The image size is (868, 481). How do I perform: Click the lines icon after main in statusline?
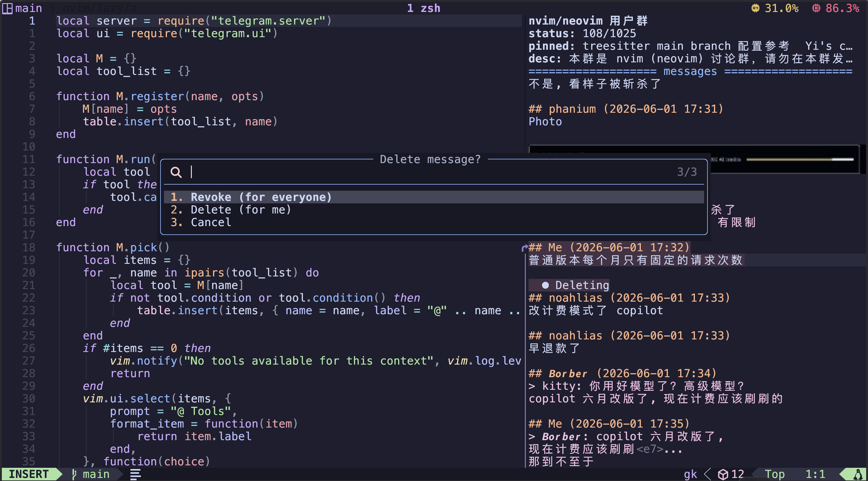135,474
